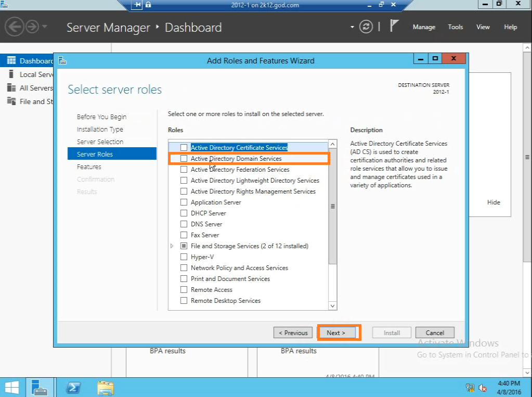The width and height of the screenshot is (532, 397).
Task: Open the navigation history dropdown arrow
Action: click(45, 27)
